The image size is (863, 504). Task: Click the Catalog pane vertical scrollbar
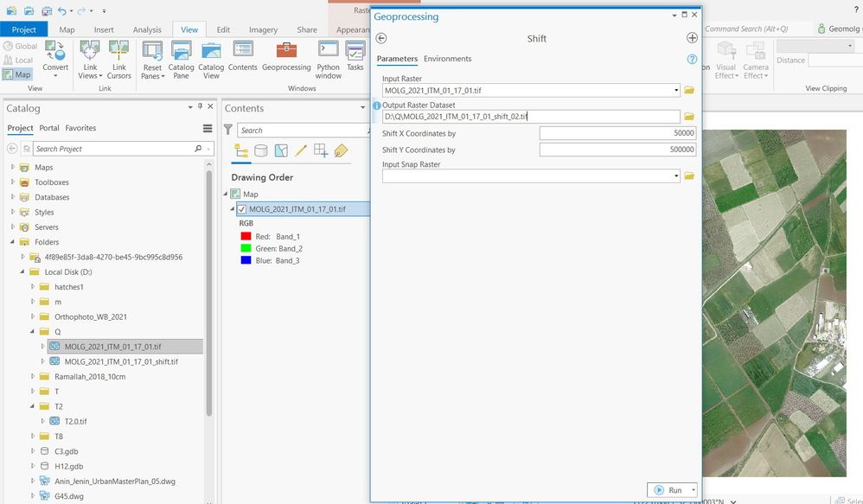point(209,291)
